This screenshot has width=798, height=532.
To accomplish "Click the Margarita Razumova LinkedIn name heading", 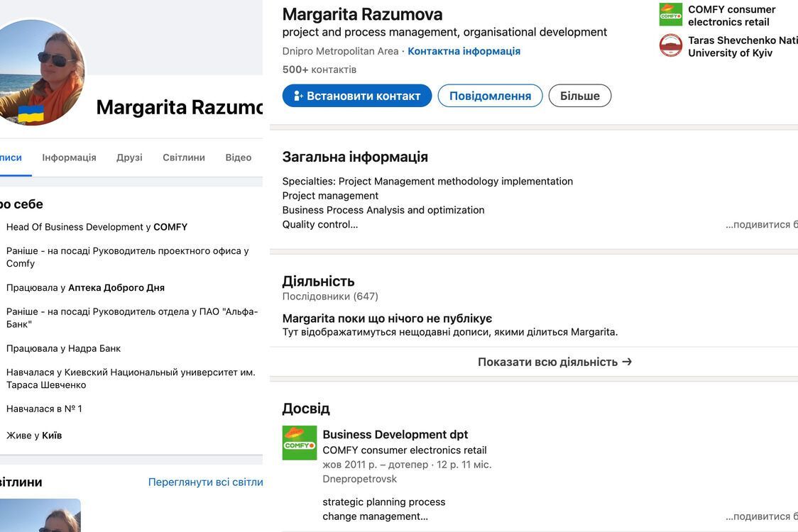I will click(362, 14).
